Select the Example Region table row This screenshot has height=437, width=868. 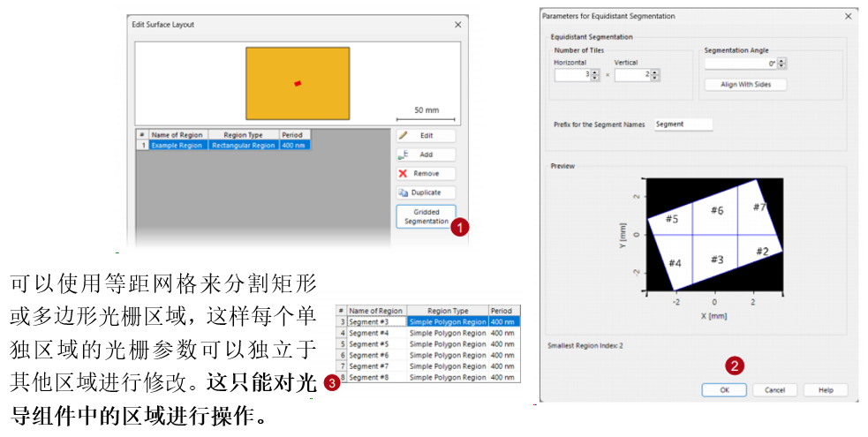[x=223, y=146]
